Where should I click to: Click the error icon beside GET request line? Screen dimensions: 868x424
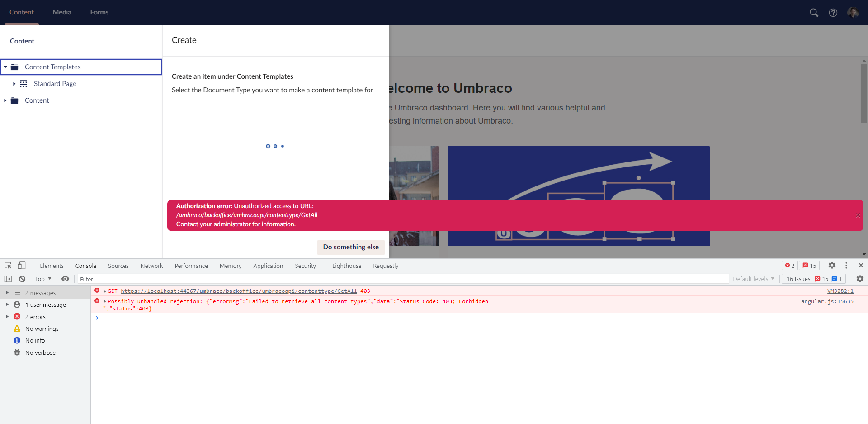[97, 291]
